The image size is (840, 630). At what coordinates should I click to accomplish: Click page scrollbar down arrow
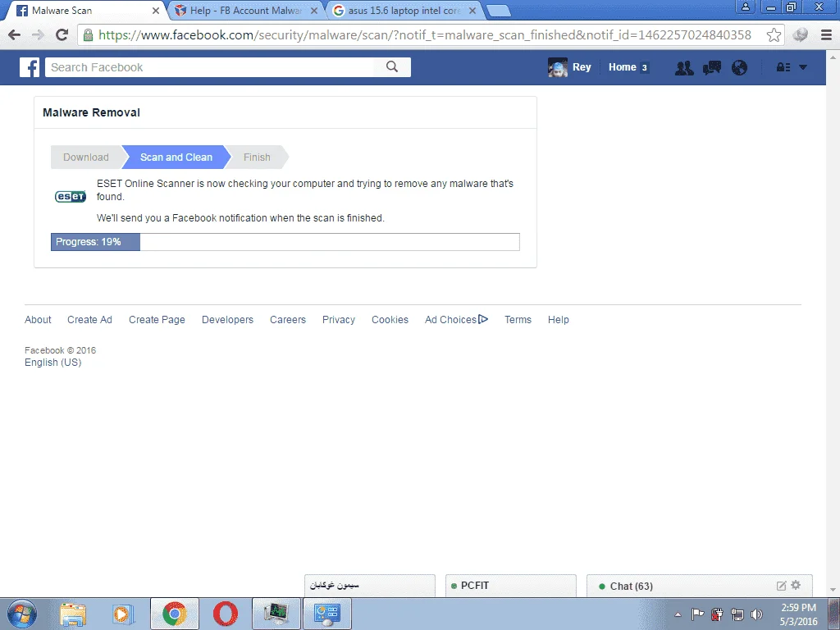click(x=833, y=591)
